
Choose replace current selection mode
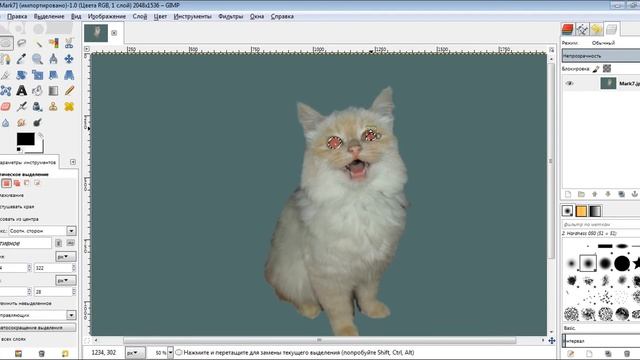[x=6, y=183]
